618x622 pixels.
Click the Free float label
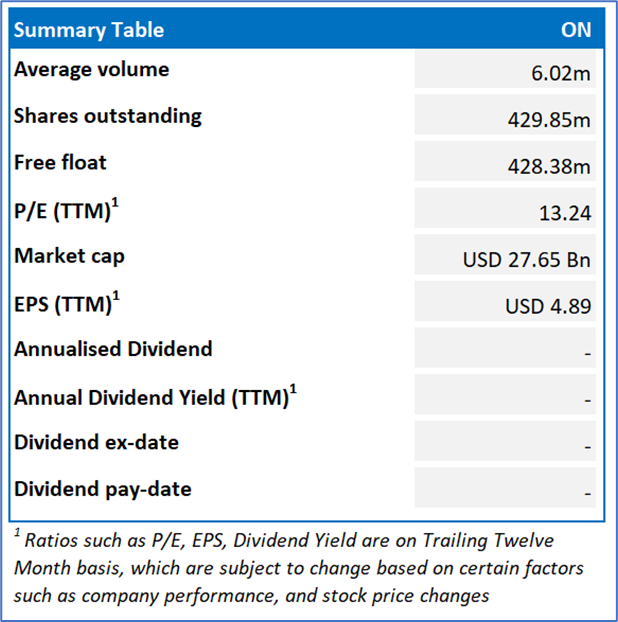pos(60,162)
